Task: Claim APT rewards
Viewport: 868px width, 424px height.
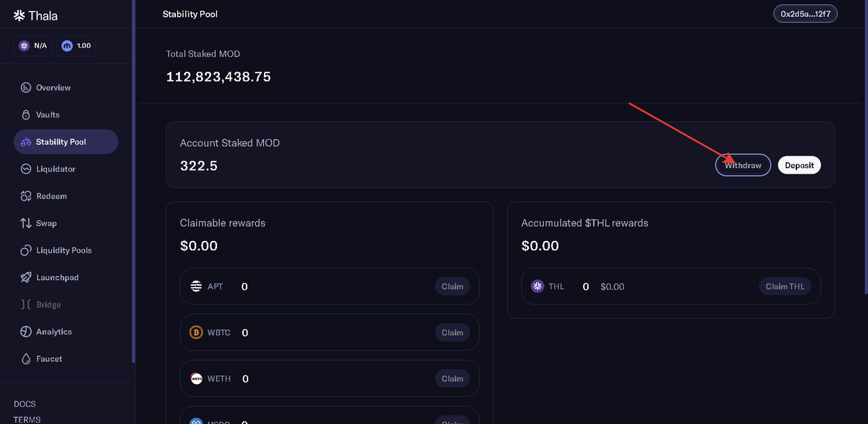Action: pyautogui.click(x=452, y=287)
